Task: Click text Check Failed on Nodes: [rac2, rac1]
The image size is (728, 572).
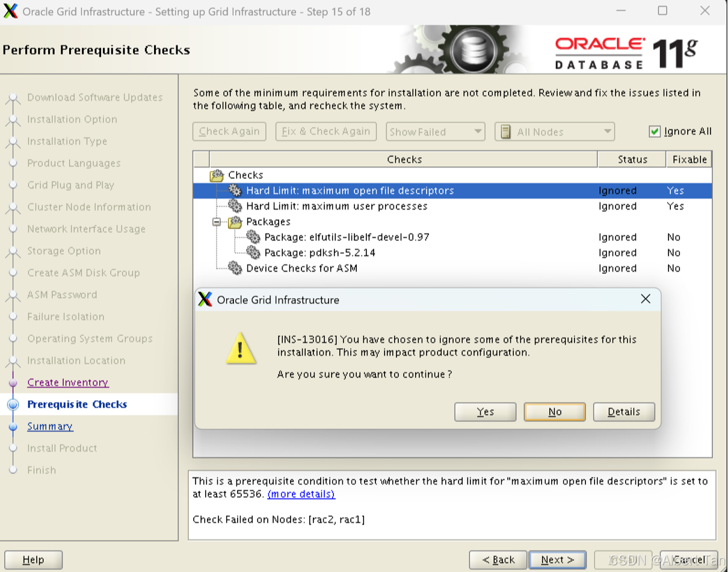Action: point(279,520)
